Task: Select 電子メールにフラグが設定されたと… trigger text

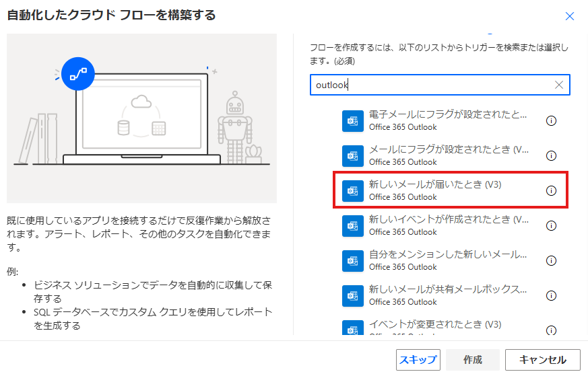Action: click(448, 114)
